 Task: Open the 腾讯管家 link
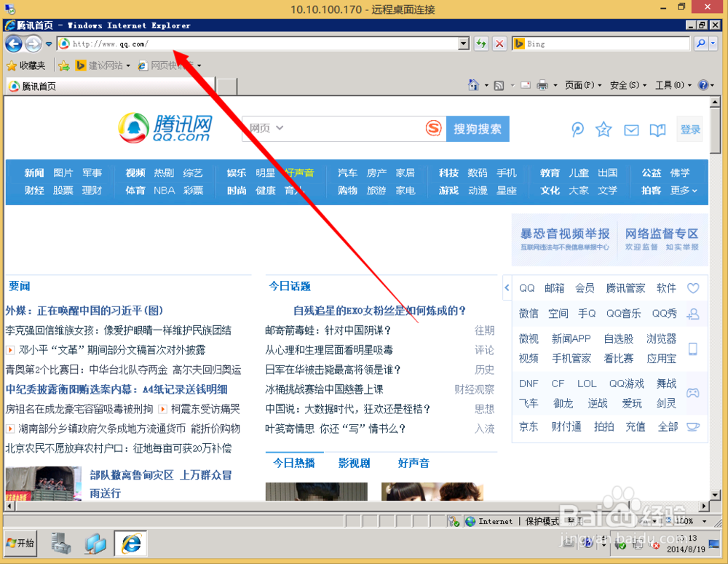point(625,288)
